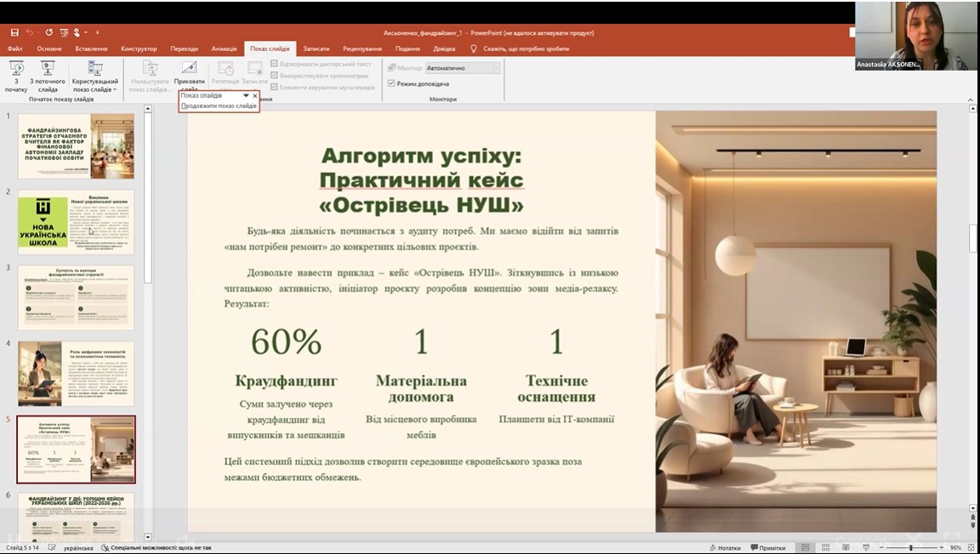
Task: Switch to Slide Sorter view in status bar
Action: click(x=827, y=548)
